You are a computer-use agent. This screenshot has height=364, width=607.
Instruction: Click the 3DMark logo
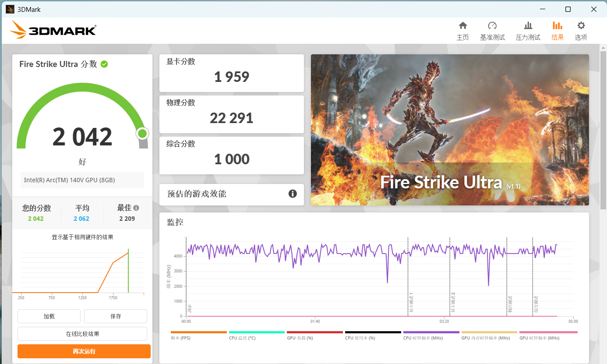53,30
